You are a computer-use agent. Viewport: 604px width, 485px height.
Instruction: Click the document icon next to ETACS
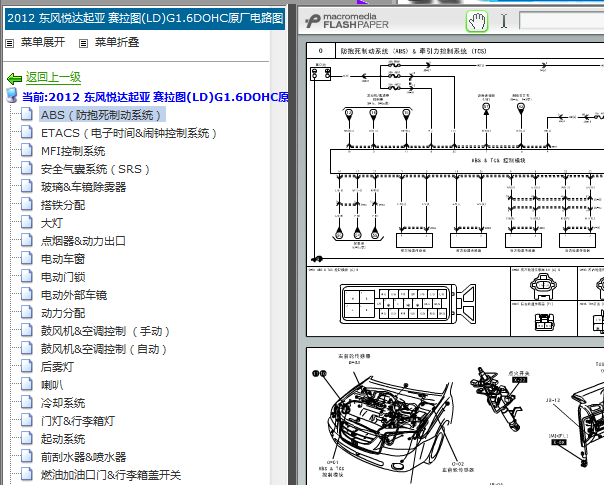(x=27, y=132)
